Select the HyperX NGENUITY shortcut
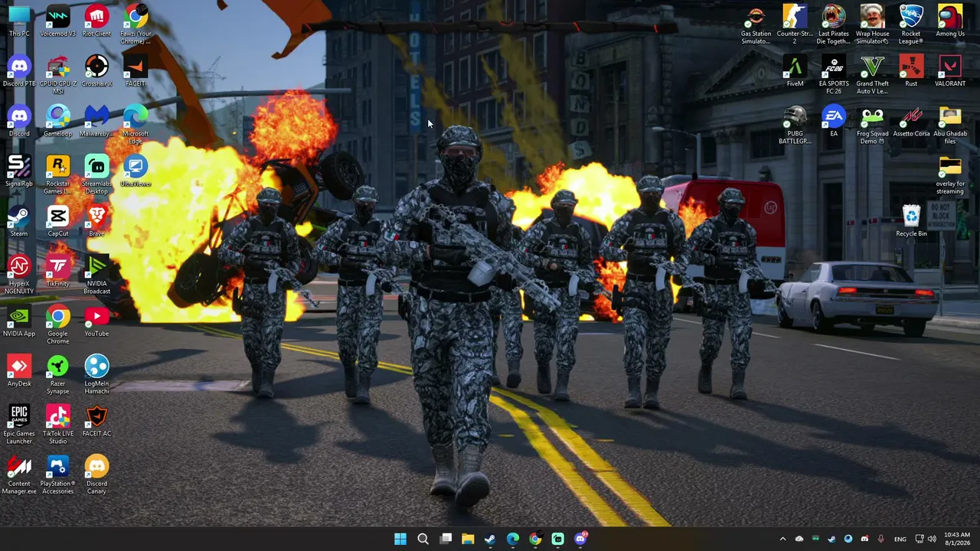This screenshot has height=551, width=980. pyautogui.click(x=19, y=275)
